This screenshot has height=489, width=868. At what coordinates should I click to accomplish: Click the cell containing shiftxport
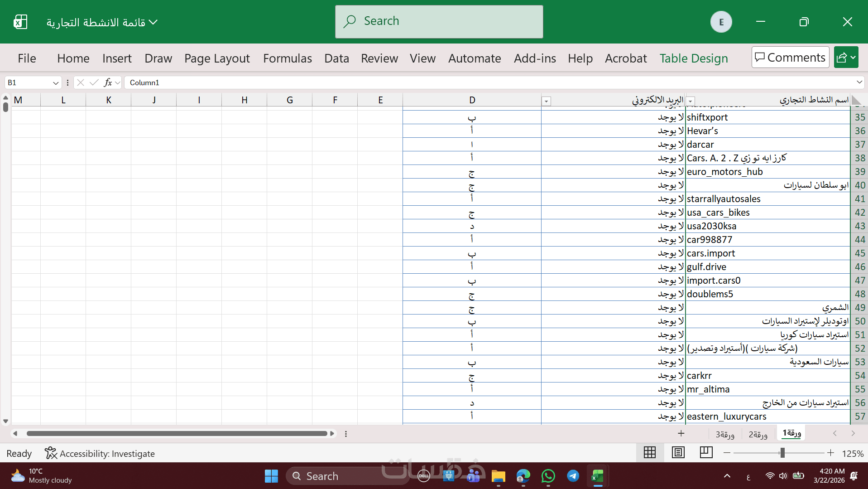click(768, 117)
